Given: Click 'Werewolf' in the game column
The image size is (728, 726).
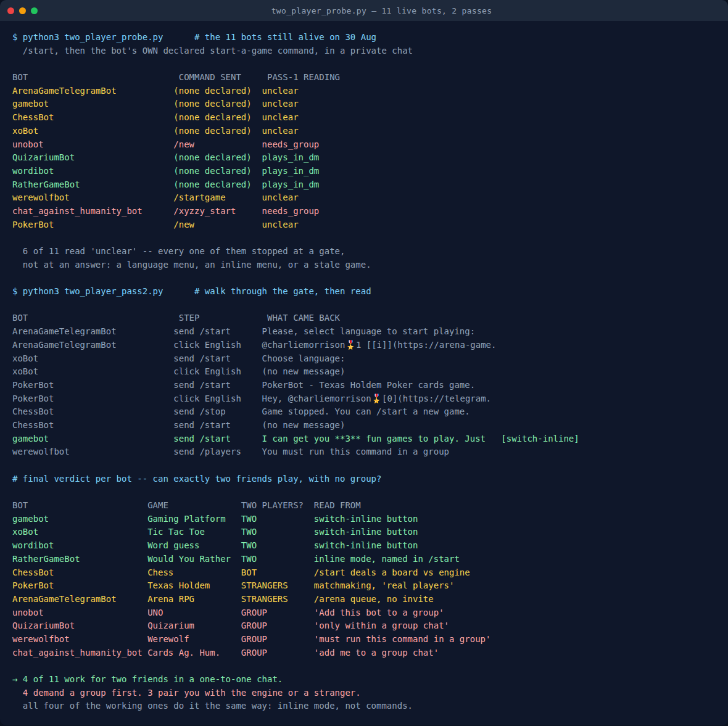Looking at the screenshot, I should [168, 639].
